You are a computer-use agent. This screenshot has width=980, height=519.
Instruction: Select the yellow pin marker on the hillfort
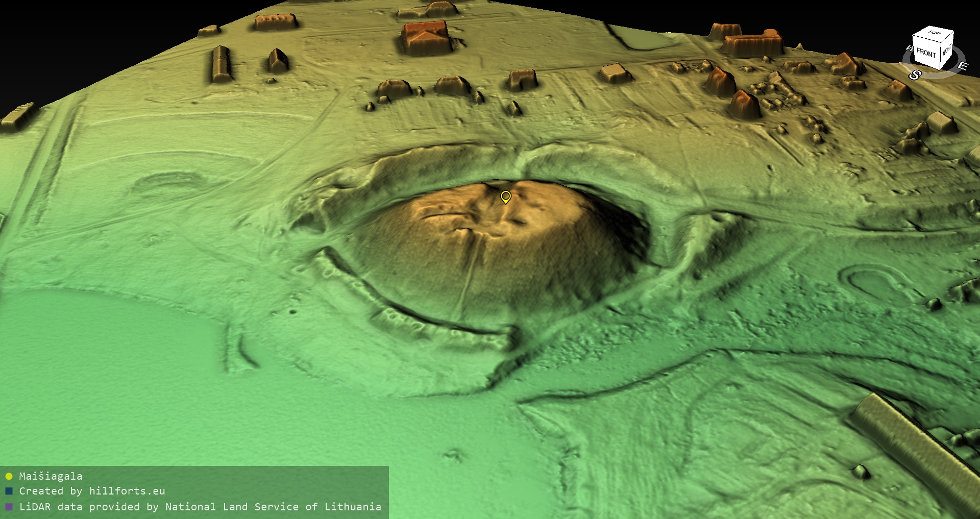pyautogui.click(x=505, y=196)
